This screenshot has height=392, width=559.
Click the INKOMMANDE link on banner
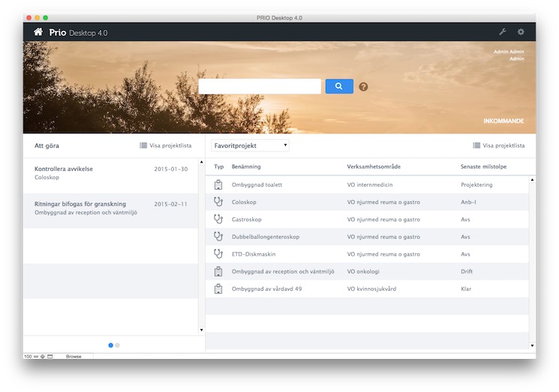[503, 121]
